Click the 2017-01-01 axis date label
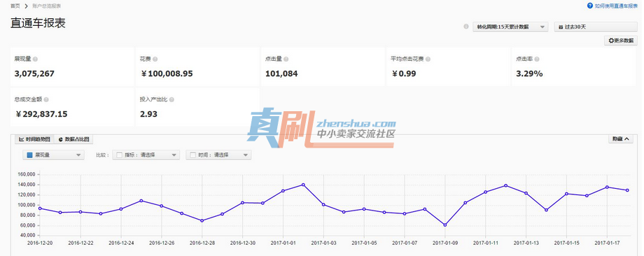The height and width of the screenshot is (256, 644). pyautogui.click(x=283, y=243)
